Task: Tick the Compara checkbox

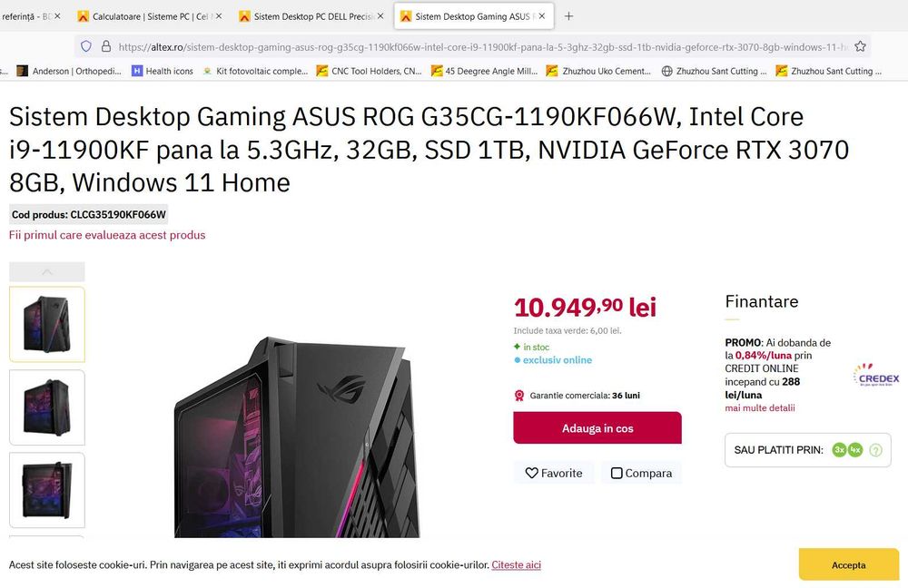Action: [x=617, y=473]
